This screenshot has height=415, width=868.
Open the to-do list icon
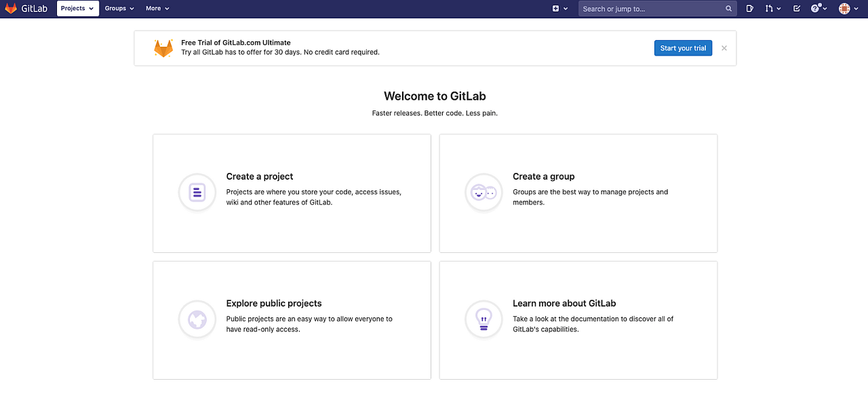[x=797, y=9]
